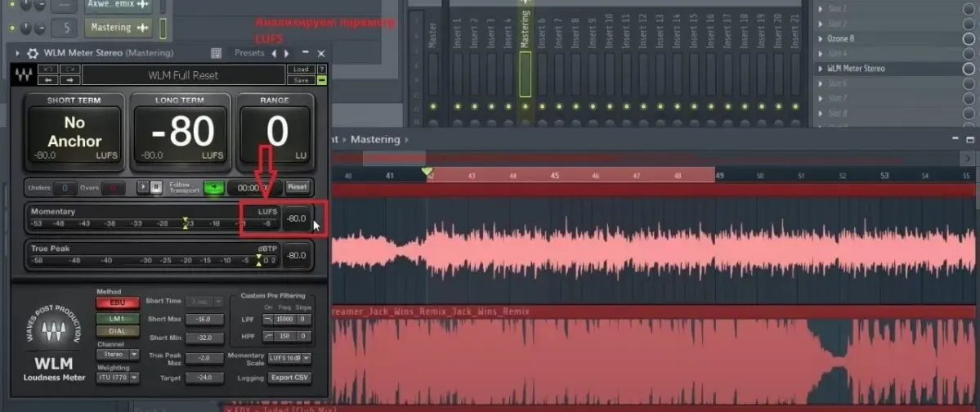Open the plugin detached options grid icon
The width and height of the screenshot is (980, 412).
(x=216, y=53)
